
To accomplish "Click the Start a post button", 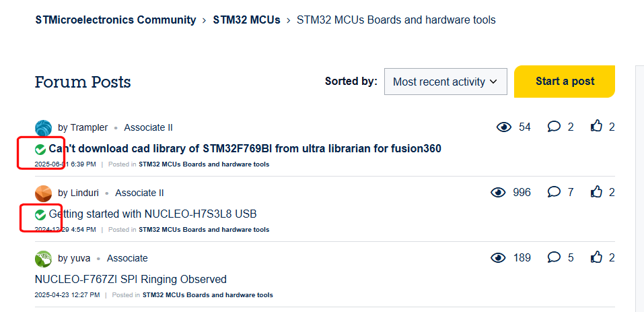I will (565, 82).
